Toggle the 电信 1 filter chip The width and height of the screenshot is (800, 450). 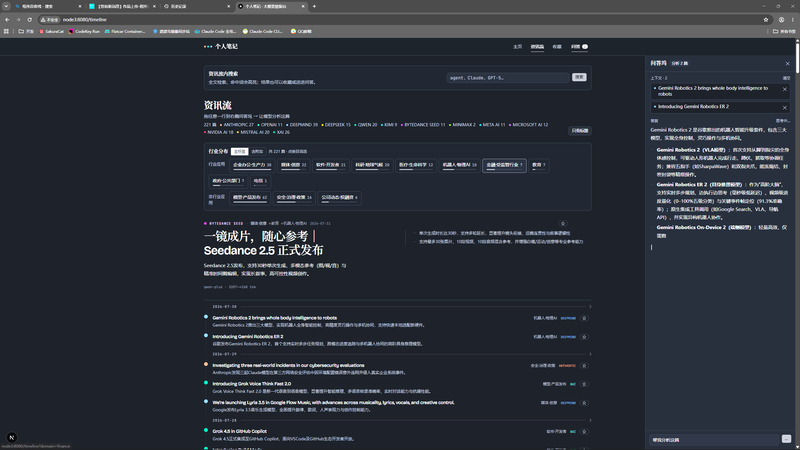click(260, 181)
